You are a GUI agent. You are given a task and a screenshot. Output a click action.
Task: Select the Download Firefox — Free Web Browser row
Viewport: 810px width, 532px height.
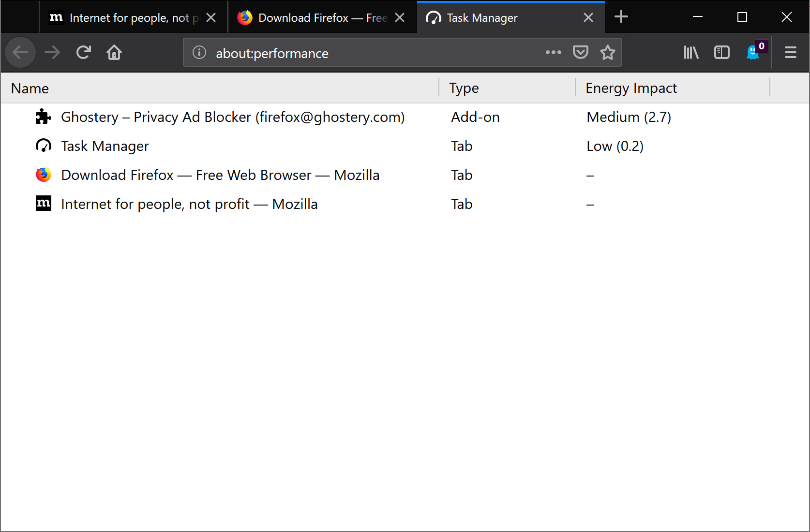tap(405, 175)
